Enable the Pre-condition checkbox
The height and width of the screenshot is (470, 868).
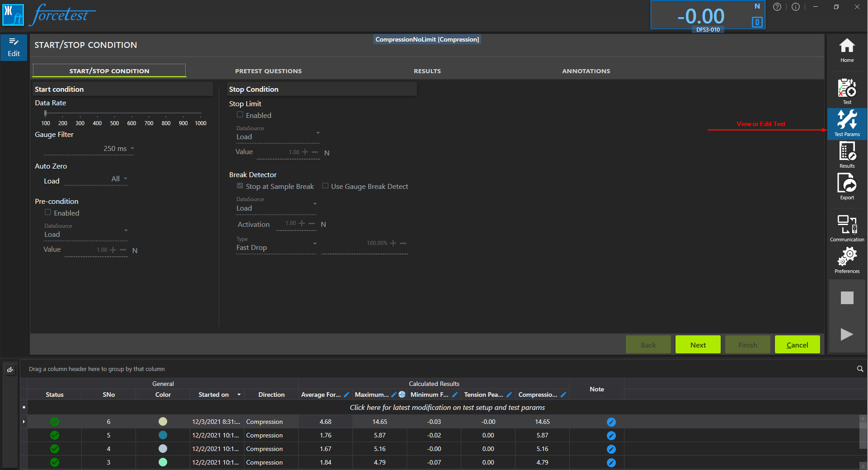[48, 212]
